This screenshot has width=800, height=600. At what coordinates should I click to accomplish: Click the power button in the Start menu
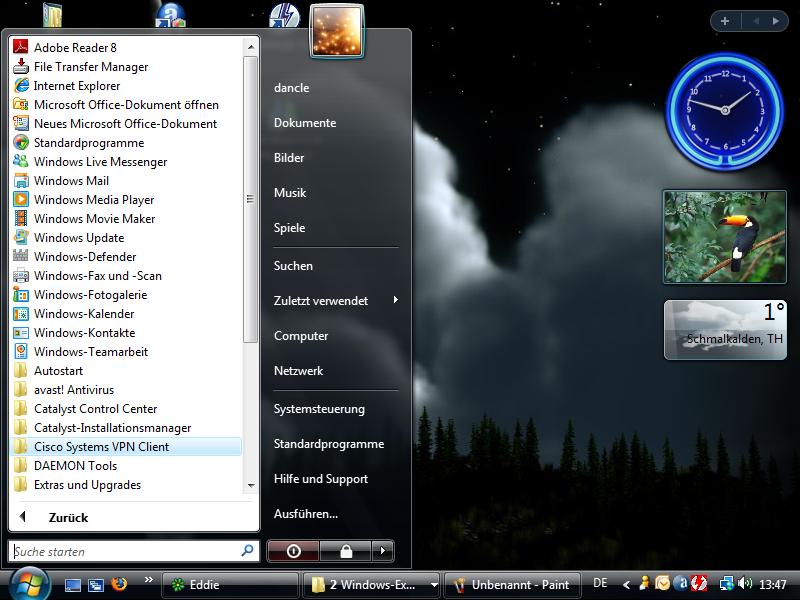click(293, 551)
